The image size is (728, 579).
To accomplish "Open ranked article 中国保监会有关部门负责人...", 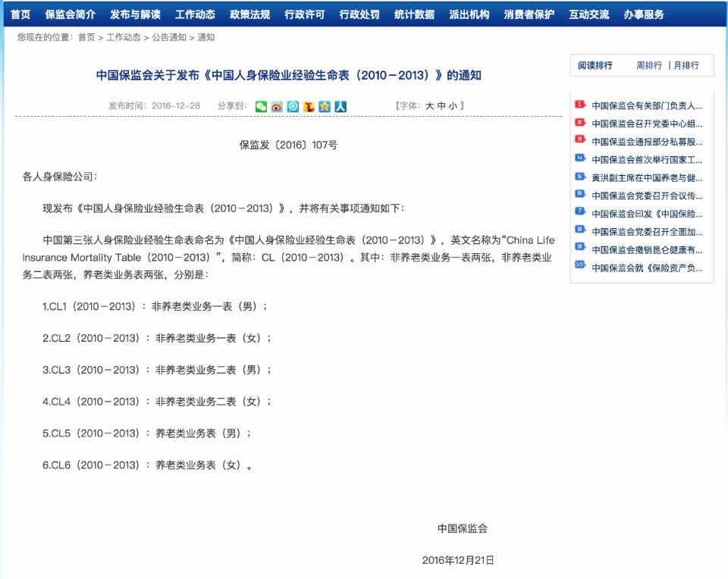I will (x=647, y=106).
